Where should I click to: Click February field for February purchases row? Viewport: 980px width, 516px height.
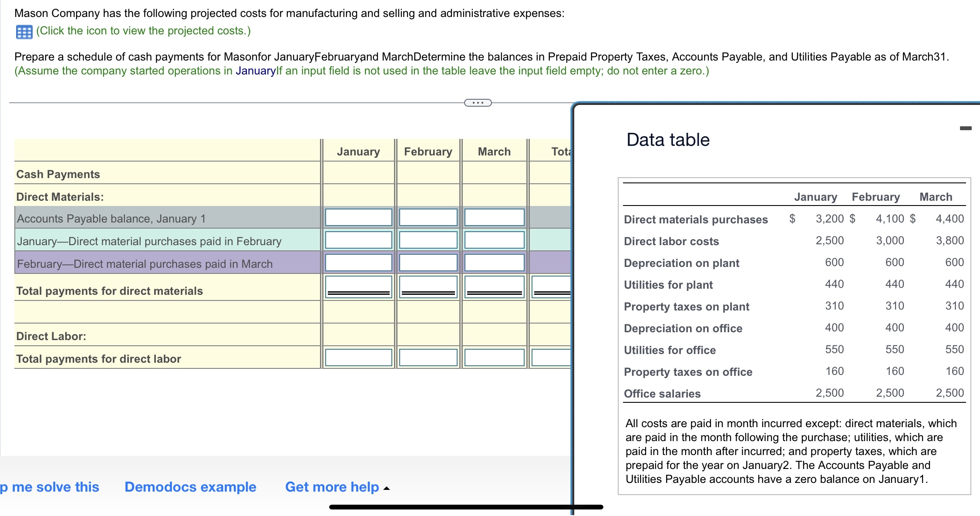click(x=428, y=263)
